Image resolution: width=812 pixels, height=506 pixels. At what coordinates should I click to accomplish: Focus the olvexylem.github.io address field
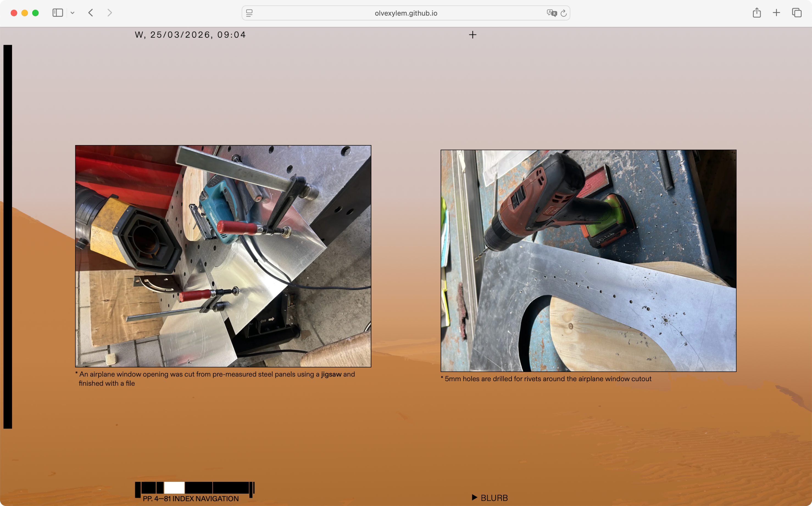point(405,13)
